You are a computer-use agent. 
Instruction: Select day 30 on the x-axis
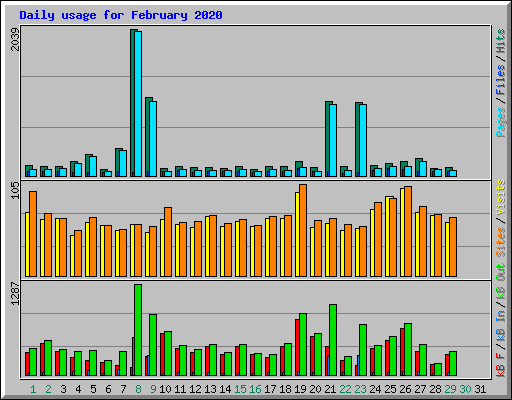(465, 389)
